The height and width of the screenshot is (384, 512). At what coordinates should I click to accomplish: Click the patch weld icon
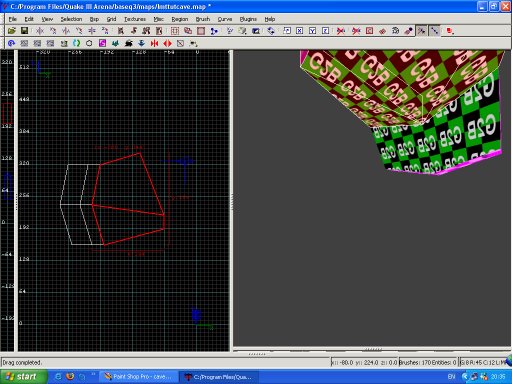coord(395,31)
